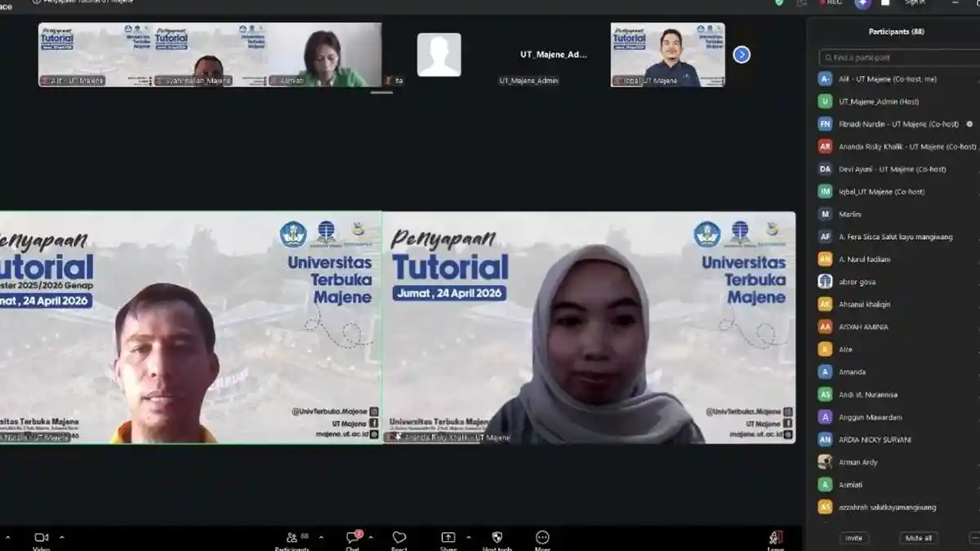
Task: Click the Video camera icon in the toolbar
Action: [x=41, y=537]
